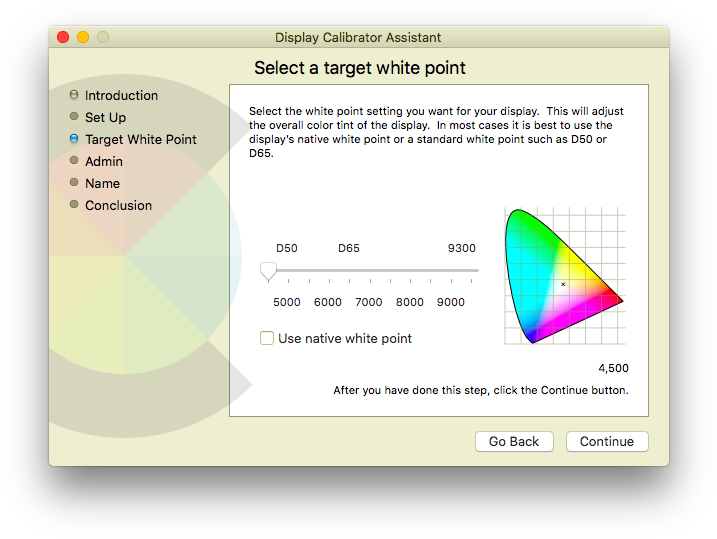Click the Admin step bullet icon

pos(74,161)
